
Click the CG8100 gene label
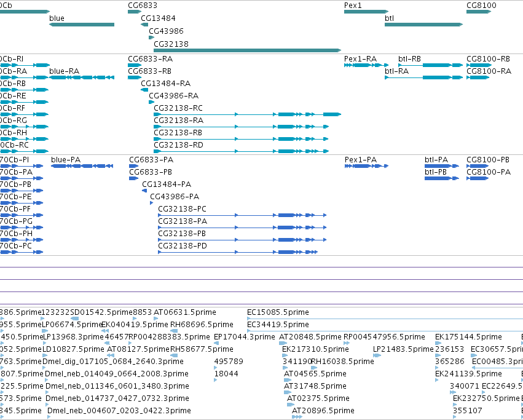tap(481, 6)
